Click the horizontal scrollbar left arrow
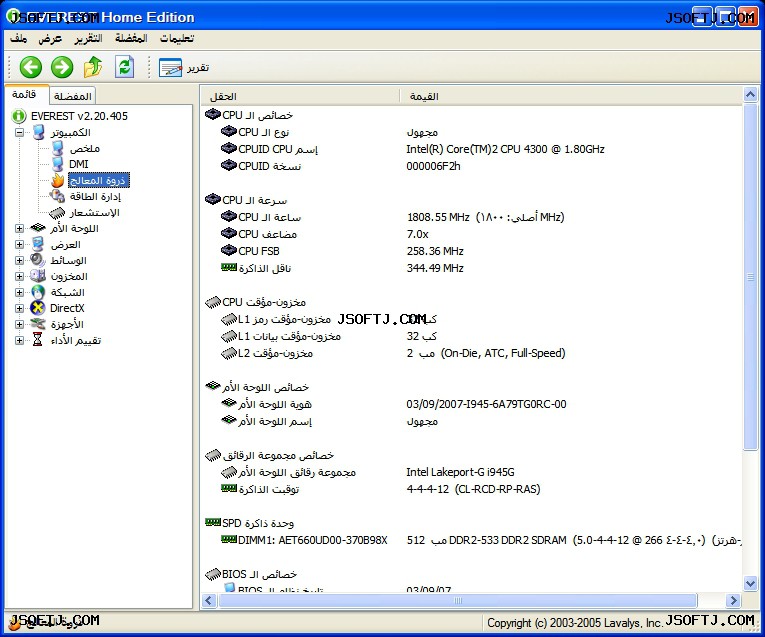765x637 pixels. [x=209, y=600]
